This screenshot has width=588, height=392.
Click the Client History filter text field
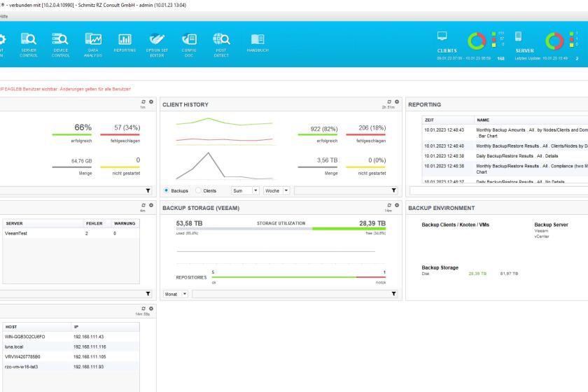342,190
